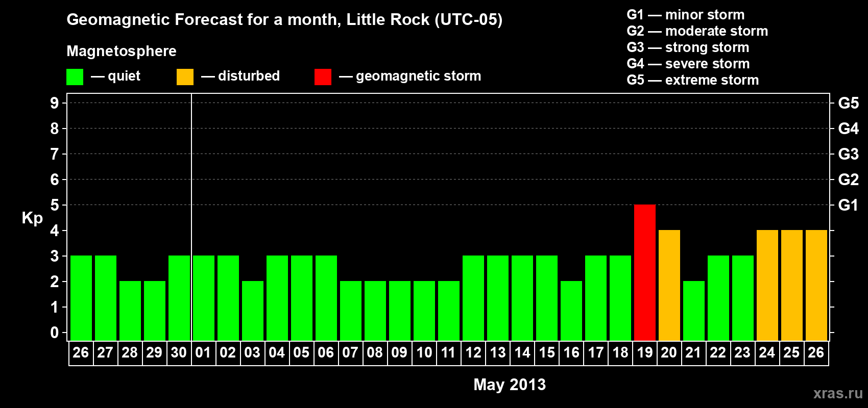This screenshot has width=868, height=408.
Task: Click the red bar for May 19
Action: [645, 272]
